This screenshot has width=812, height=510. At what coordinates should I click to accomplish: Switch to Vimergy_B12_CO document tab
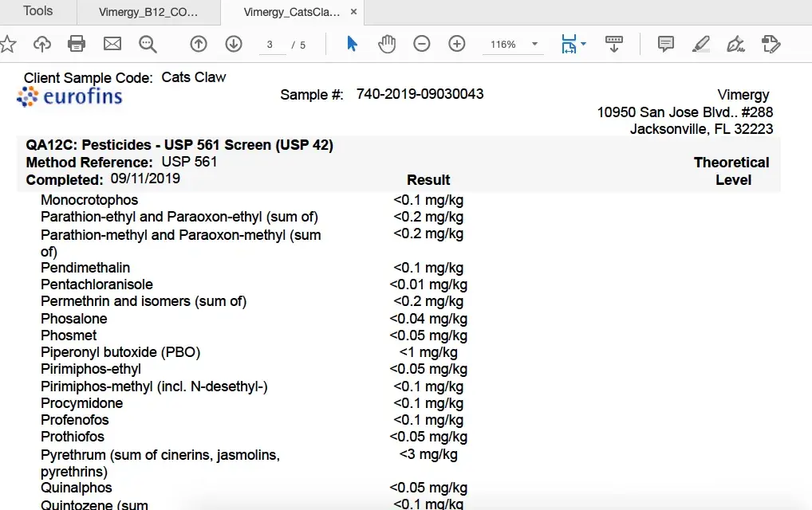(148, 12)
